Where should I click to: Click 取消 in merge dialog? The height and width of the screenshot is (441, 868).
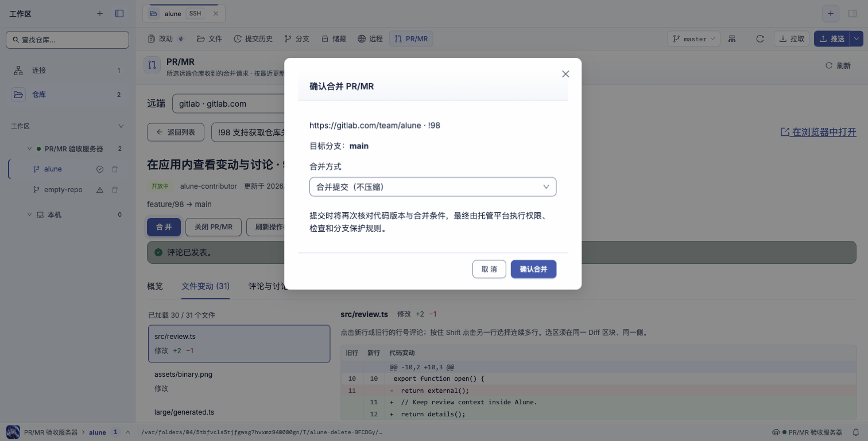point(489,269)
